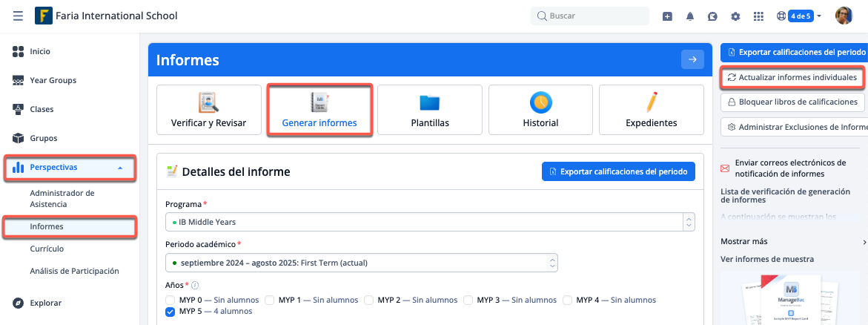Open the Programa dropdown
The width and height of the screenshot is (868, 325).
click(429, 222)
